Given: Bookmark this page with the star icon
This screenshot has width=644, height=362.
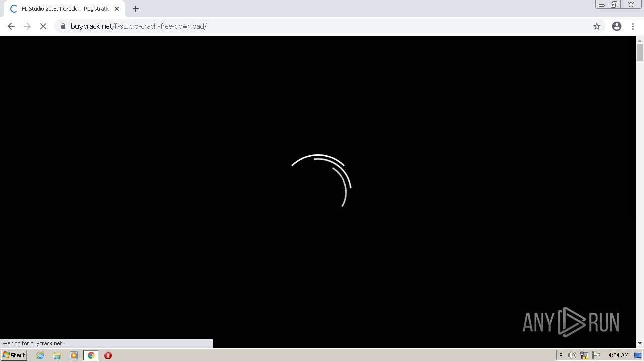Looking at the screenshot, I should click(x=597, y=26).
